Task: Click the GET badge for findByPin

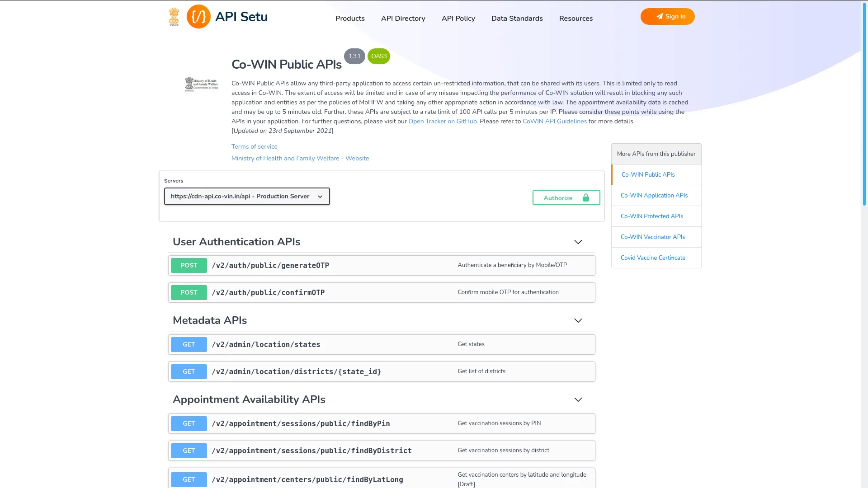Action: [189, 424]
